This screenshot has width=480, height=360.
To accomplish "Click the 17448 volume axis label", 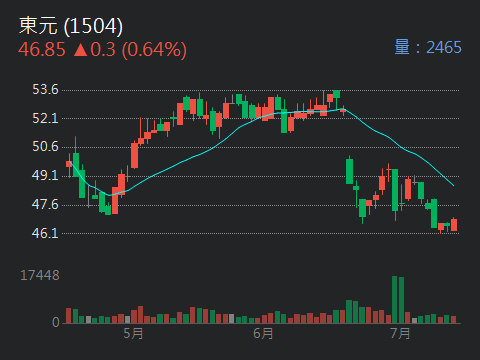I will pyautogui.click(x=40, y=275).
